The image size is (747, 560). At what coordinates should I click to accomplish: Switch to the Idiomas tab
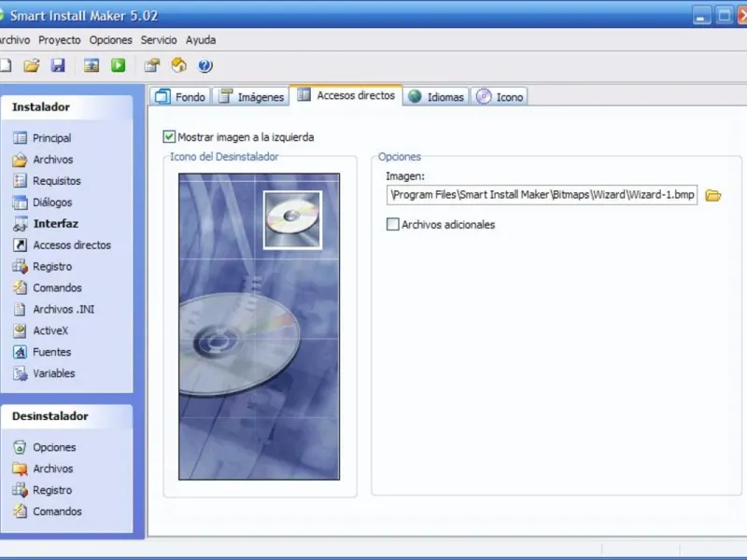pos(436,97)
